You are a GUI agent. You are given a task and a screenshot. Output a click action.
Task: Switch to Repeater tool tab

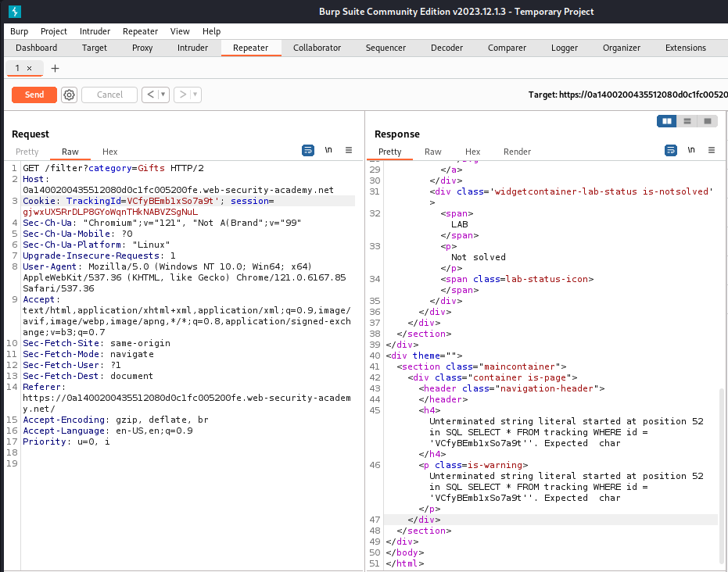tap(251, 48)
